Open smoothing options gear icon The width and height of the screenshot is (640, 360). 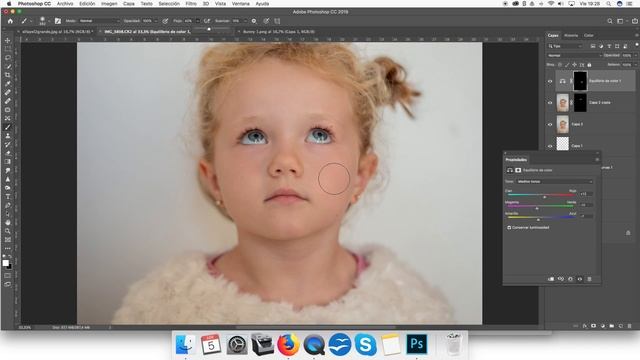254,21
